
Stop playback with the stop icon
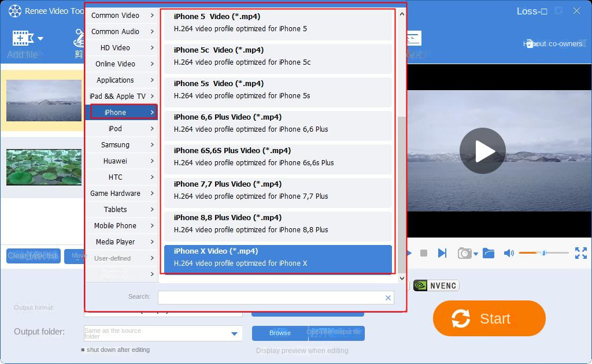pyautogui.click(x=425, y=252)
